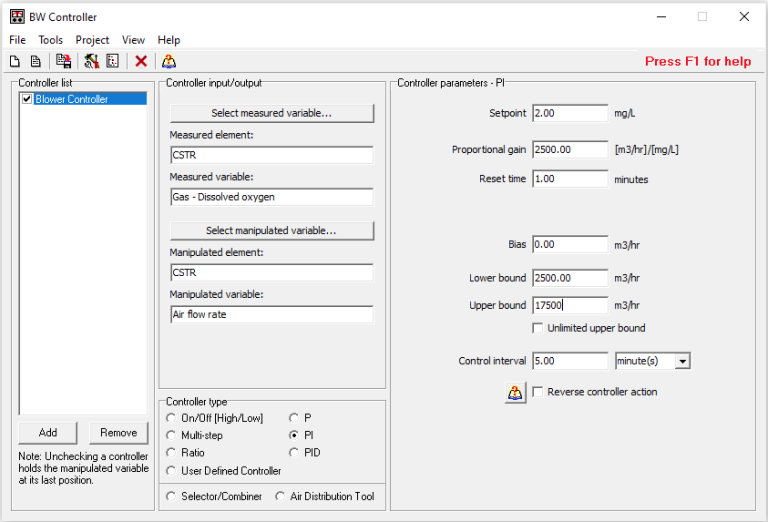Click the red X delete toolbar icon
Screen dimensions: 768x522
(141, 61)
